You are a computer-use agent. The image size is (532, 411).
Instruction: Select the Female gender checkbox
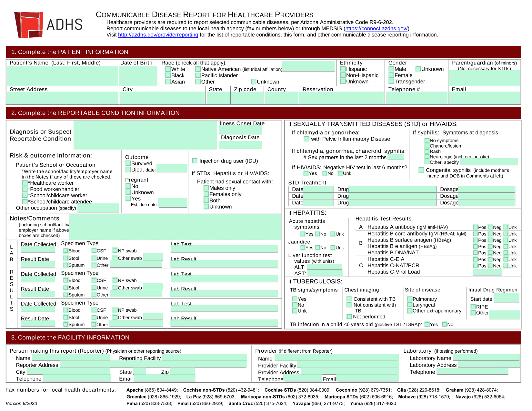(x=391, y=75)
